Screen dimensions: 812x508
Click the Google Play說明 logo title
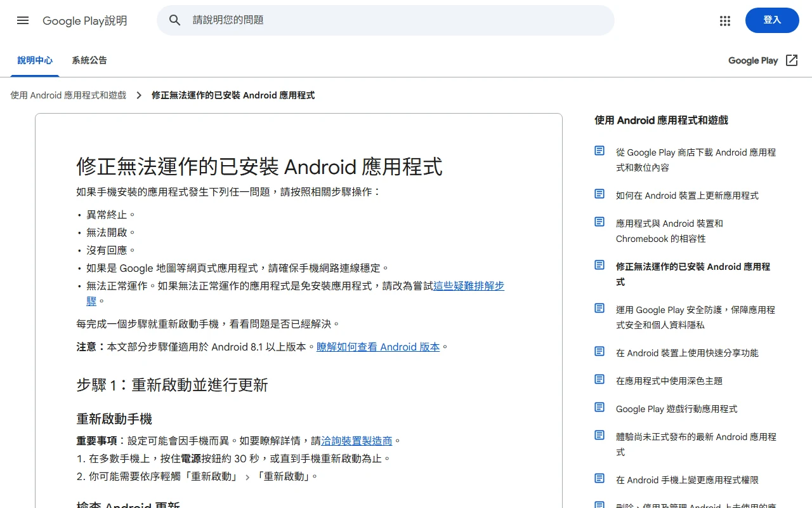click(x=85, y=20)
